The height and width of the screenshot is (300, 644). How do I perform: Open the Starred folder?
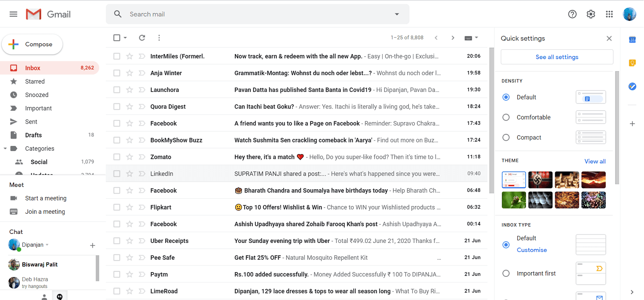(x=35, y=82)
